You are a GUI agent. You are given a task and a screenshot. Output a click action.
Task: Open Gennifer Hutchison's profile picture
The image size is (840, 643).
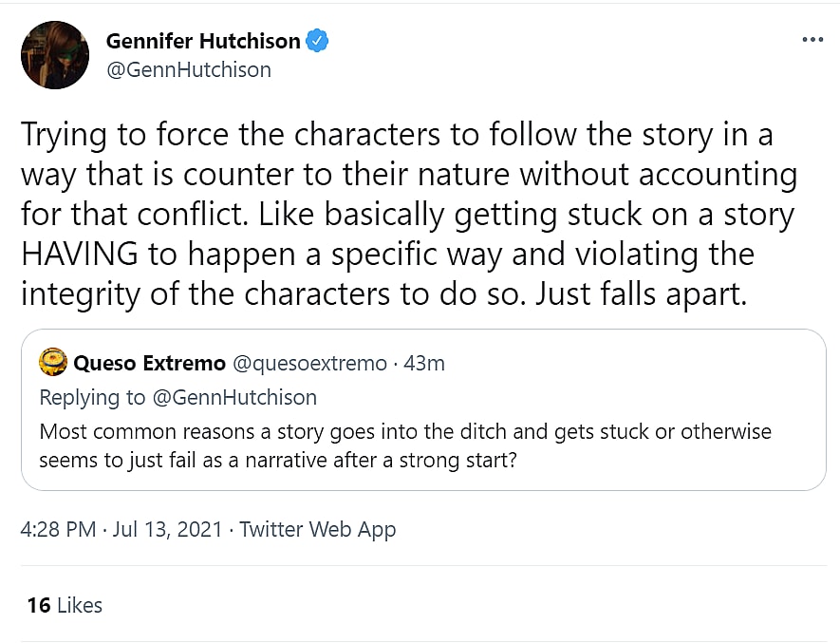pyautogui.click(x=55, y=55)
